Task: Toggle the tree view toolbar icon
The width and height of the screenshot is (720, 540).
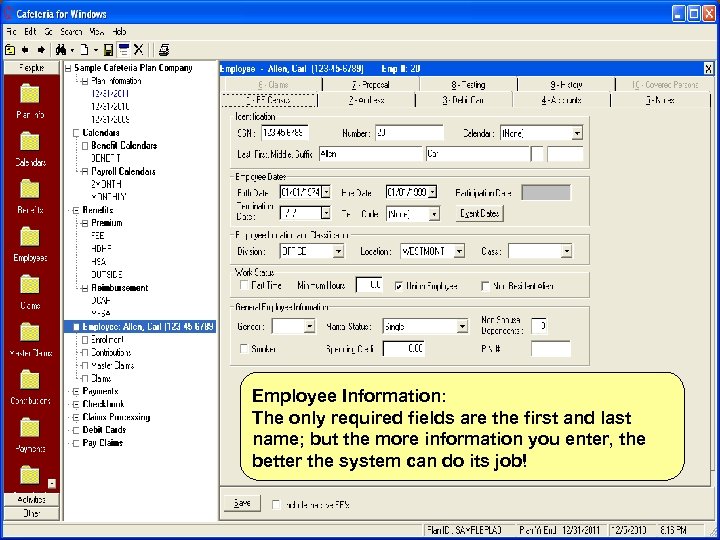Action: point(124,50)
